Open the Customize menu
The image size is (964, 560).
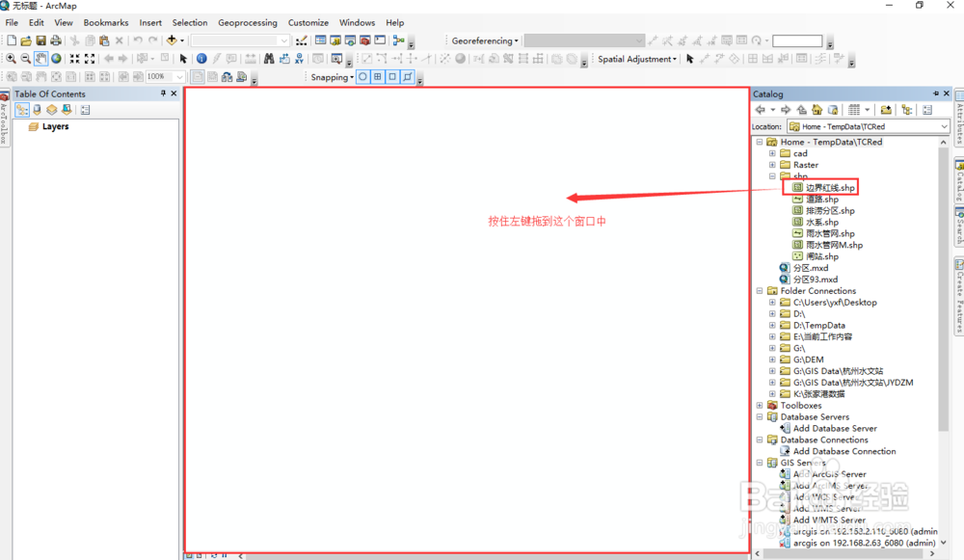point(308,23)
